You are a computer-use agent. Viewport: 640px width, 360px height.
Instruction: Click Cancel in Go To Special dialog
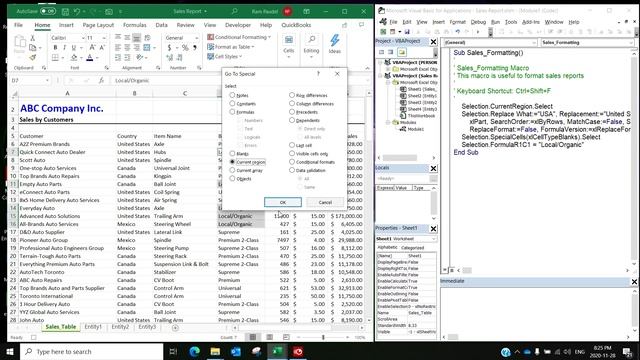(x=325, y=202)
